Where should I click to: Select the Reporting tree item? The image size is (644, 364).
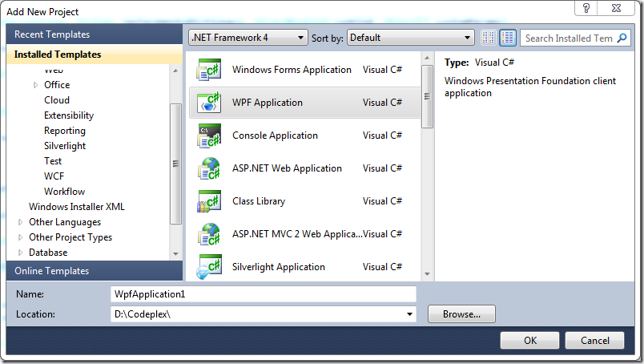pos(65,131)
